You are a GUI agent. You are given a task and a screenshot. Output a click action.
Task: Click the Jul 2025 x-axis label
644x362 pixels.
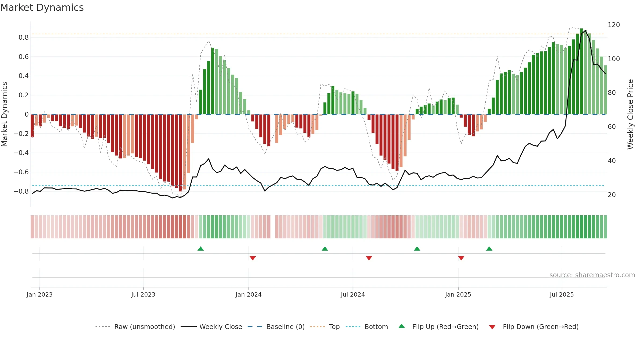tap(562, 294)
